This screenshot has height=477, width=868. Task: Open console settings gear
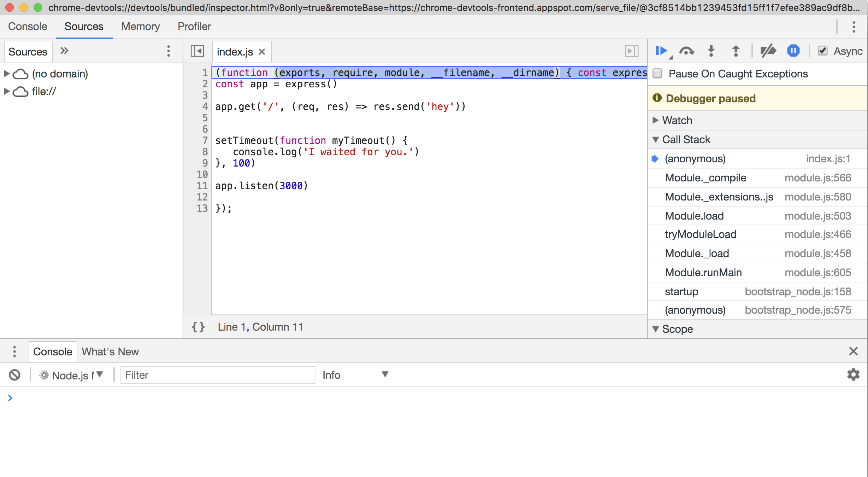pos(853,374)
